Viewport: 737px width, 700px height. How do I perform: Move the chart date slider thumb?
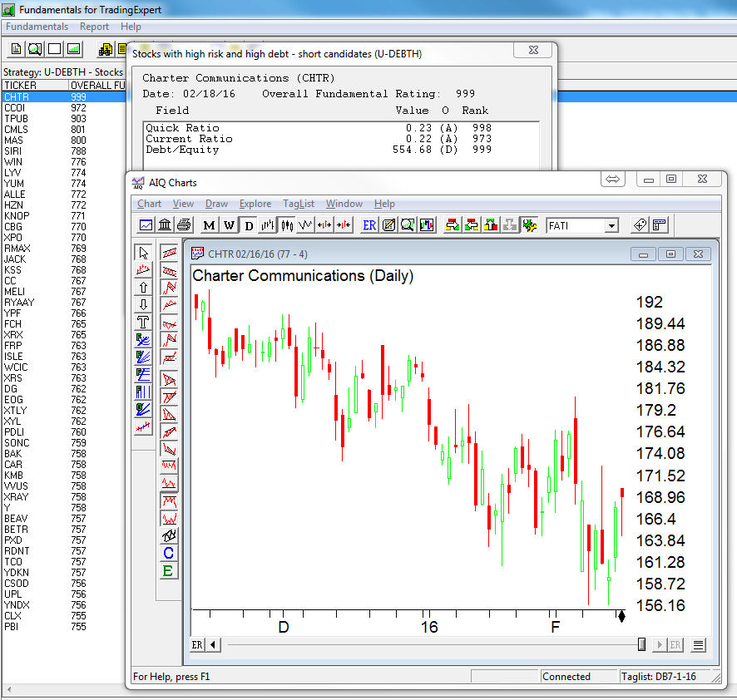click(641, 644)
